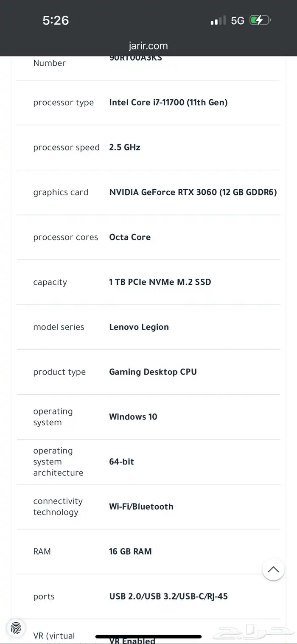297x644 pixels.
Task: Tap the jarir.com address bar
Action: click(x=148, y=46)
